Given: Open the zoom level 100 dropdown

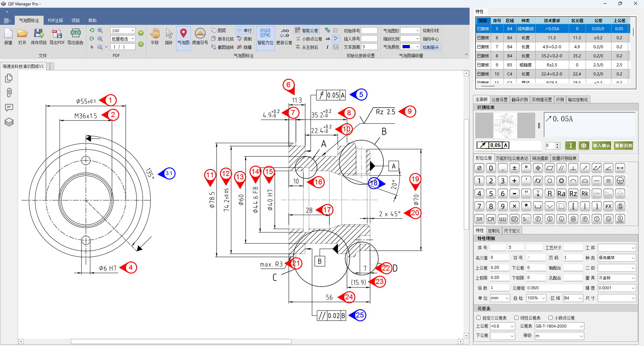Looking at the screenshot, I should [133, 31].
